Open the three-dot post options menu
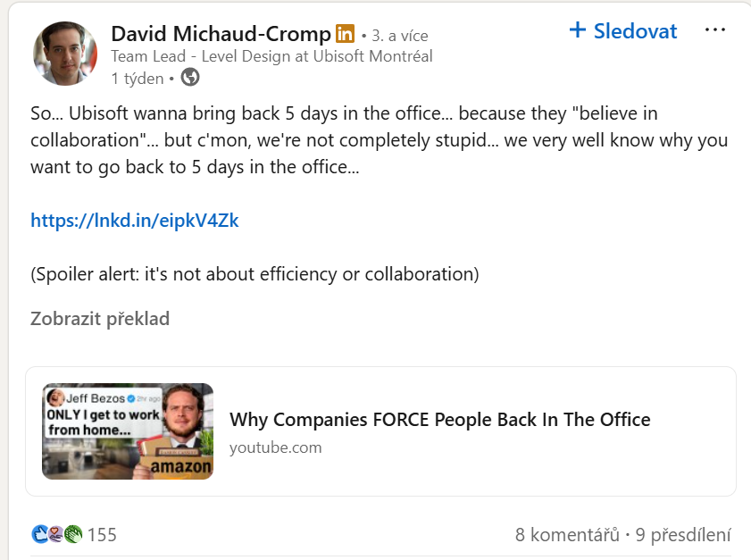 coord(714,30)
